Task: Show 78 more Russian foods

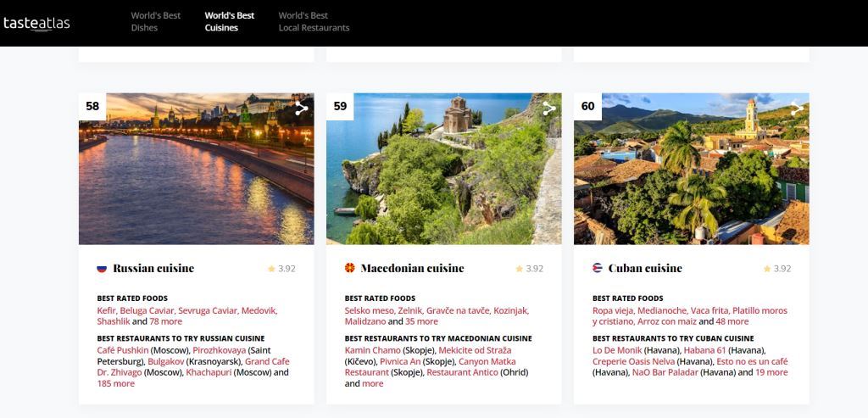Action: (x=165, y=321)
